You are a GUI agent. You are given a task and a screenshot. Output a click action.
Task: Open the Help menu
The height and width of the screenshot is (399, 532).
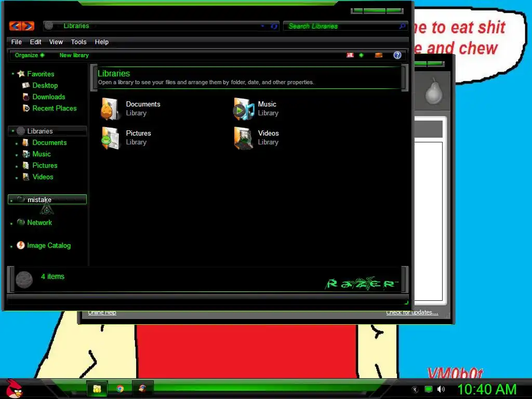click(x=101, y=42)
